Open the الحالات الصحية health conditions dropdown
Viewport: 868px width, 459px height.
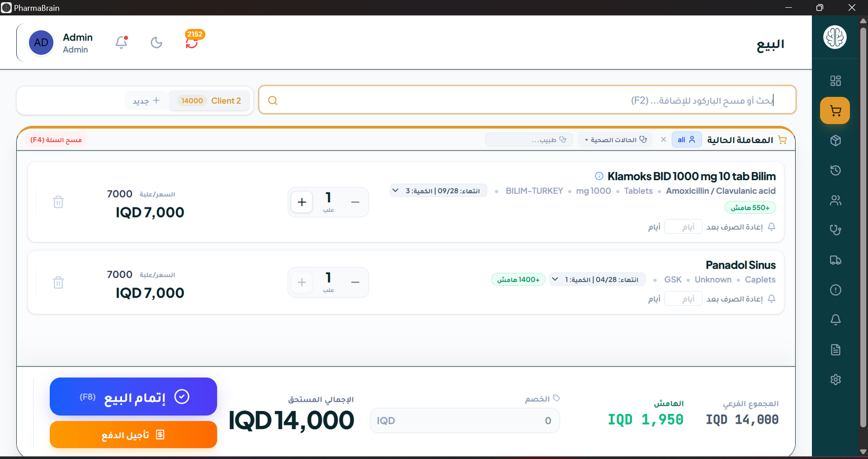[x=615, y=139]
